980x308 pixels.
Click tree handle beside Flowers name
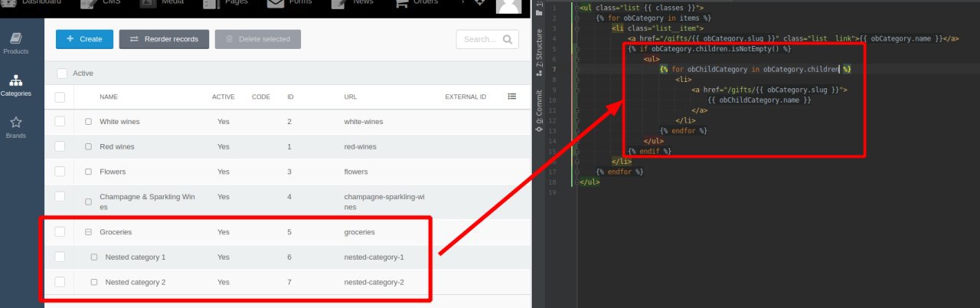coord(88,172)
